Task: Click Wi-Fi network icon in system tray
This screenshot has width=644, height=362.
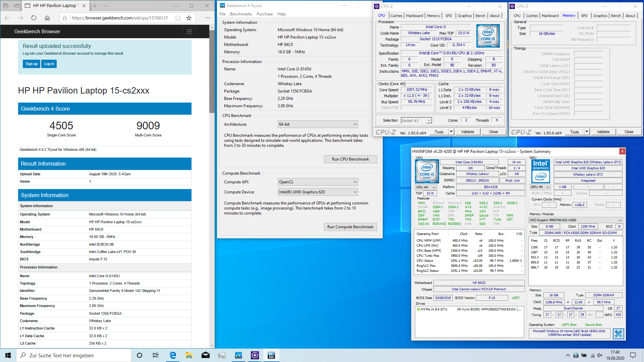Action: (592, 355)
